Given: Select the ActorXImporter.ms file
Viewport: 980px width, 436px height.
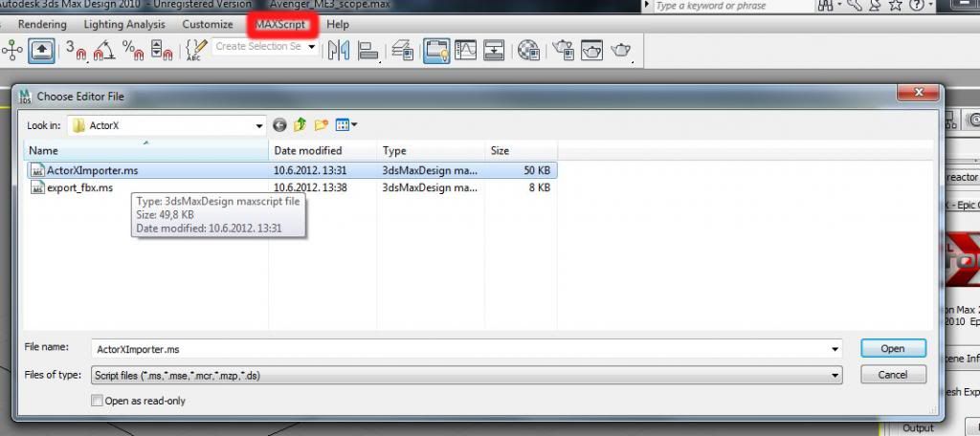Looking at the screenshot, I should pos(291,170).
